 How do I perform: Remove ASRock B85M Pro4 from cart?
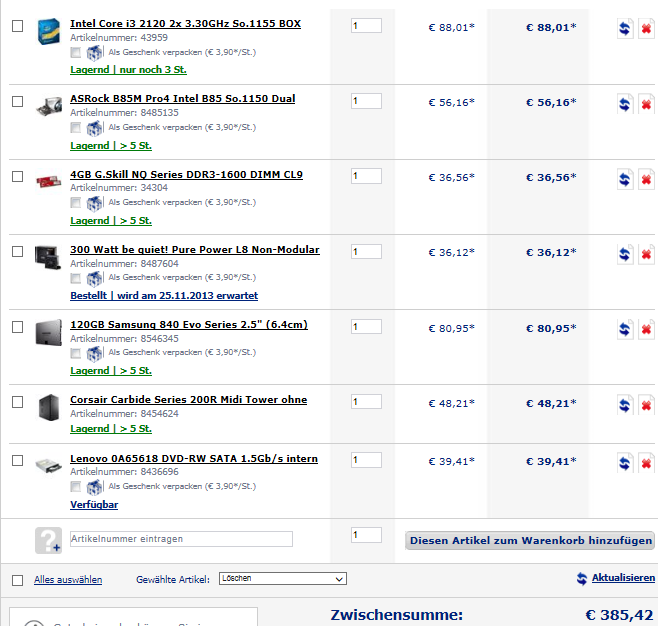(646, 104)
